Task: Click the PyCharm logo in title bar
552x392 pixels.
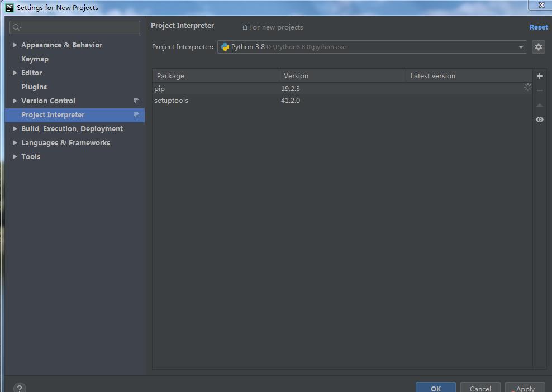Action: point(9,7)
